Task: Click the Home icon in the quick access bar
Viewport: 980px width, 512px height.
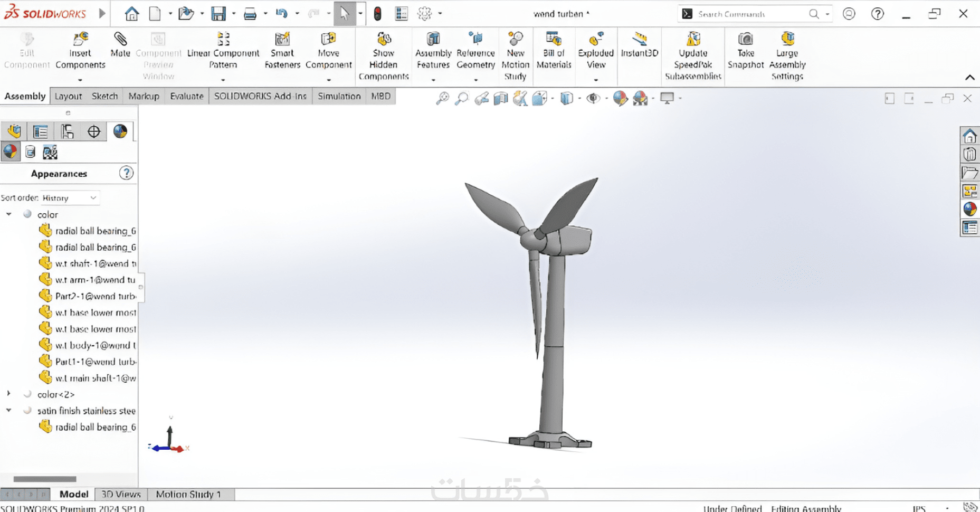Action: point(132,14)
